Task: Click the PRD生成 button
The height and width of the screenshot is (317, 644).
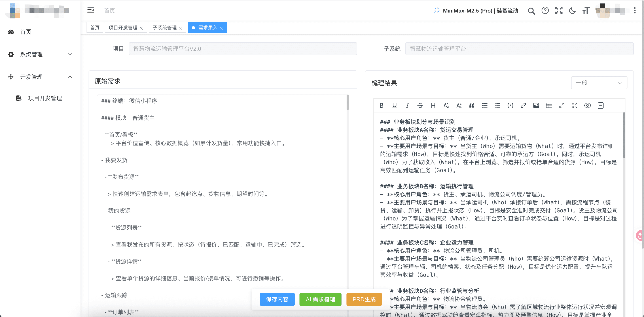Action: pyautogui.click(x=364, y=299)
